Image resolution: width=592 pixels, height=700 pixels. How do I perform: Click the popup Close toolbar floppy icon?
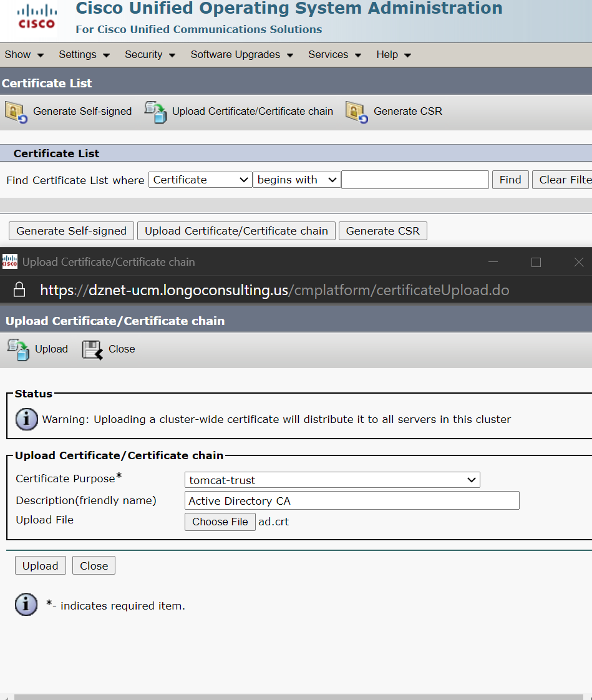click(x=92, y=349)
